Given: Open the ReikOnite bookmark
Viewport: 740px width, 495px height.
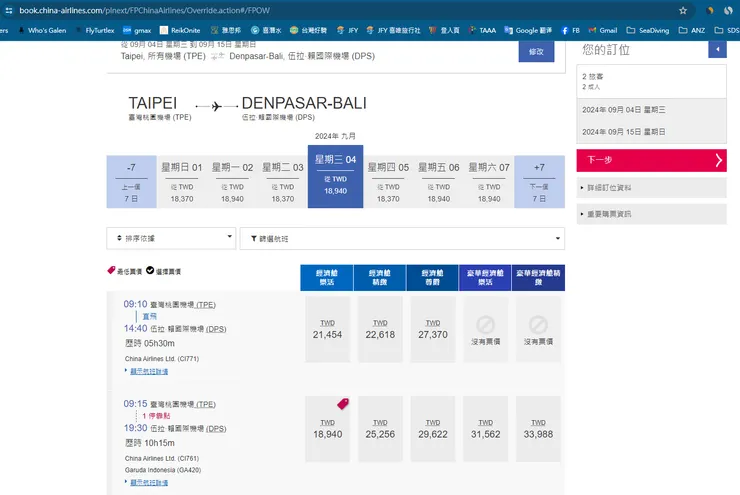Looking at the screenshot, I should [180, 30].
